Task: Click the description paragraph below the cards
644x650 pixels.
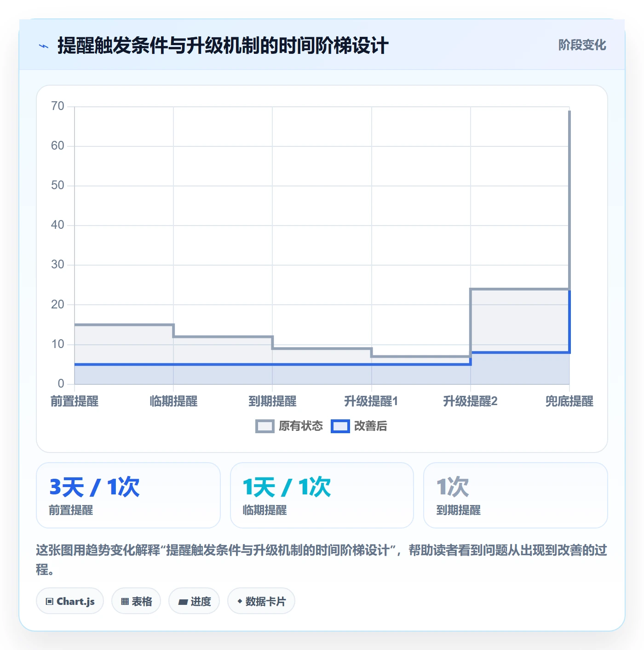Action: point(322,560)
